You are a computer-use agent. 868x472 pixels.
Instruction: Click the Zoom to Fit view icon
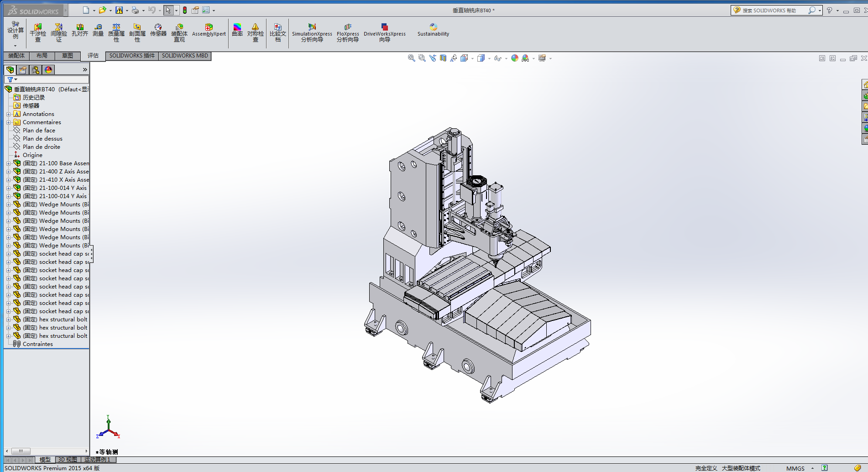tap(411, 58)
